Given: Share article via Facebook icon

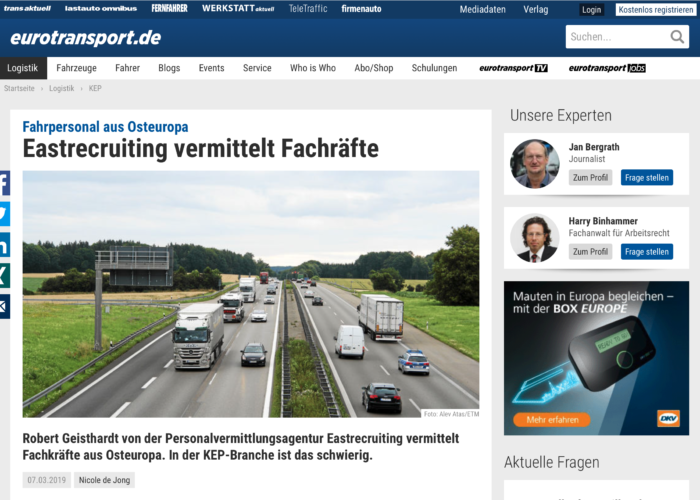Looking at the screenshot, I should (4, 183).
